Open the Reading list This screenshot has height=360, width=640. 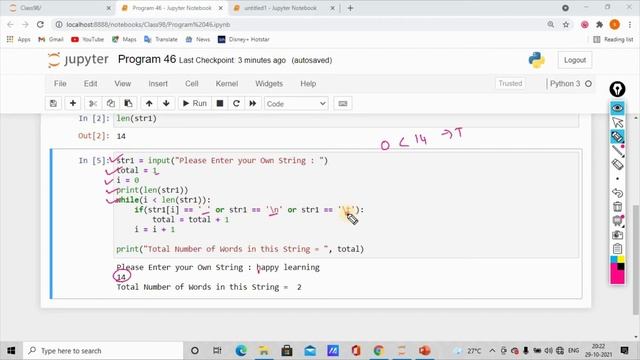613,40
